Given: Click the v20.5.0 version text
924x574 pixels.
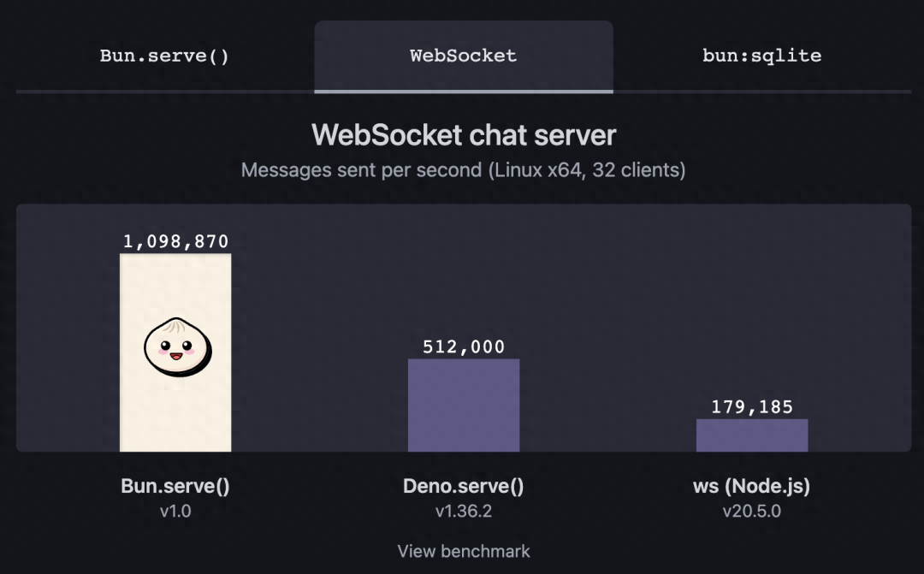Looking at the screenshot, I should [x=752, y=511].
